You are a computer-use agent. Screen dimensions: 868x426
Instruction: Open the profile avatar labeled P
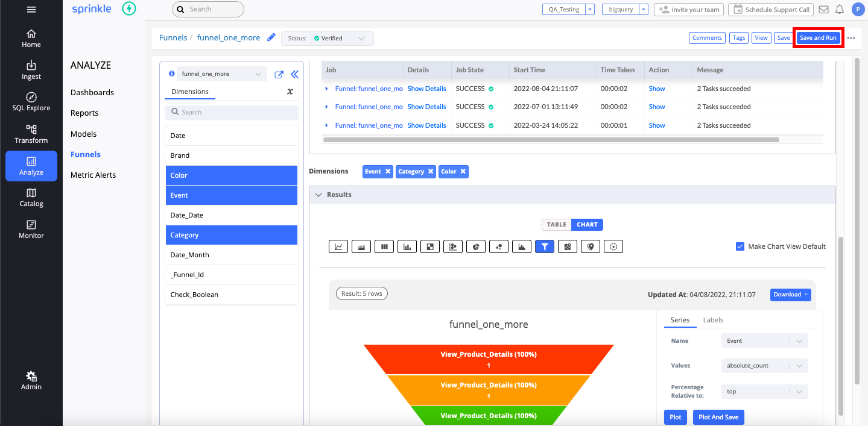tap(858, 9)
